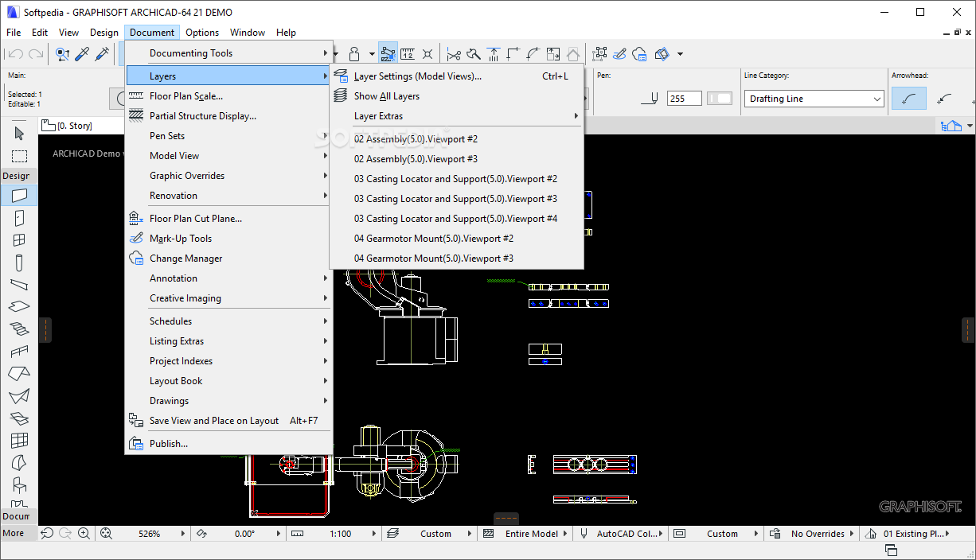Select the curved arrowhead option
This screenshot has width=976, height=560.
[909, 99]
